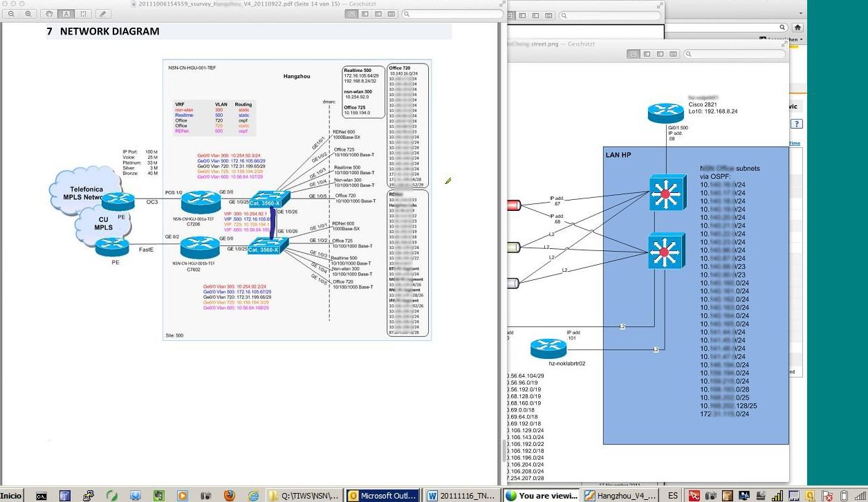Click the Inicio start button
Screen dimensions: 868x502
pos(12,496)
